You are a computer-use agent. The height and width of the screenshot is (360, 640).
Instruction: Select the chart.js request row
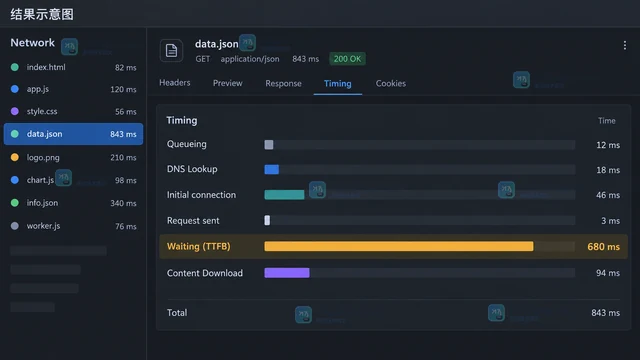point(73,180)
